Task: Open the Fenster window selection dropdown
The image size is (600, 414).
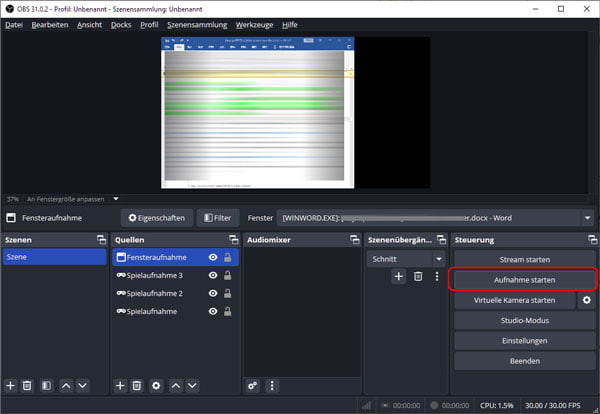Action: click(x=586, y=217)
